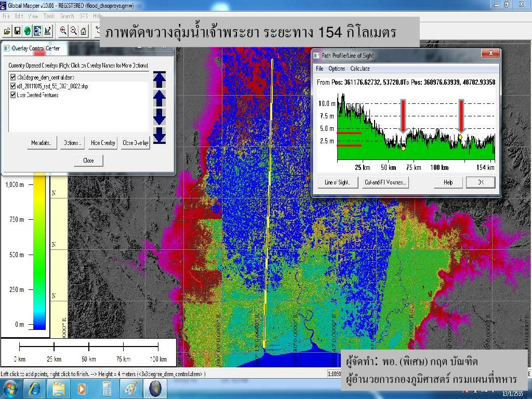Open Calculate menu in Path Profile window
This screenshot has width=532, height=399.
(x=360, y=69)
